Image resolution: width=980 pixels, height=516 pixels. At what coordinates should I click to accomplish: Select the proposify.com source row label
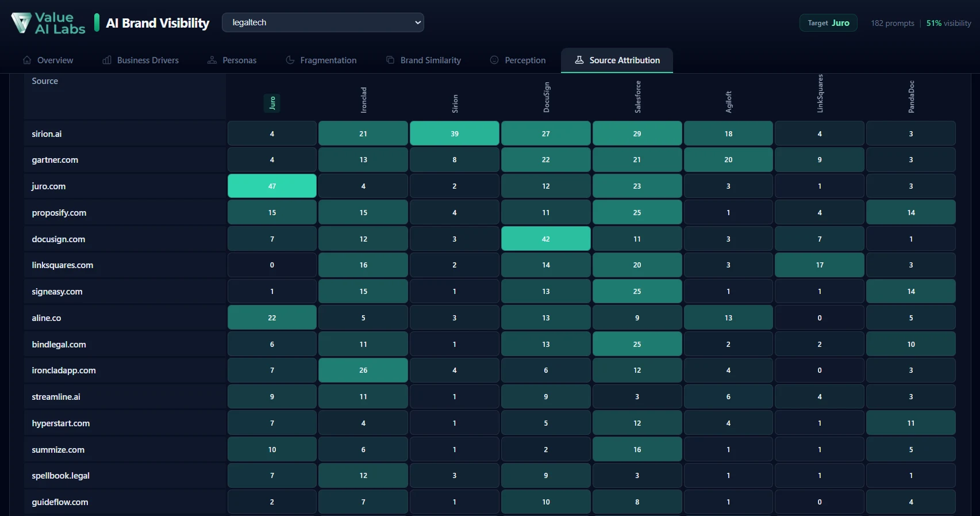pyautogui.click(x=59, y=213)
